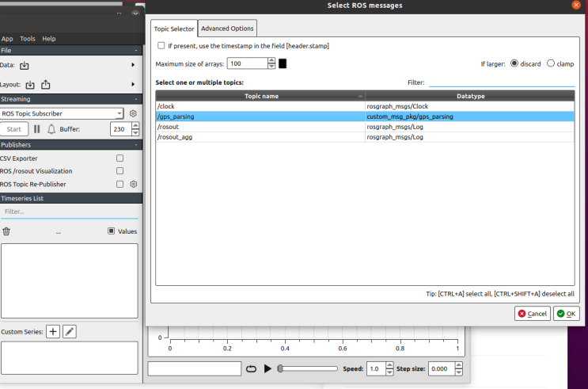Image resolution: width=588 pixels, height=389 pixels.
Task: Toggle loop playback icon
Action: (x=251, y=368)
